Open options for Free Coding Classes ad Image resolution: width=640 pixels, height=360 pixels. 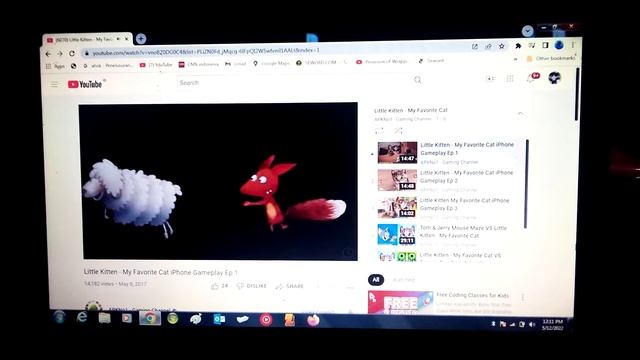click(522, 298)
